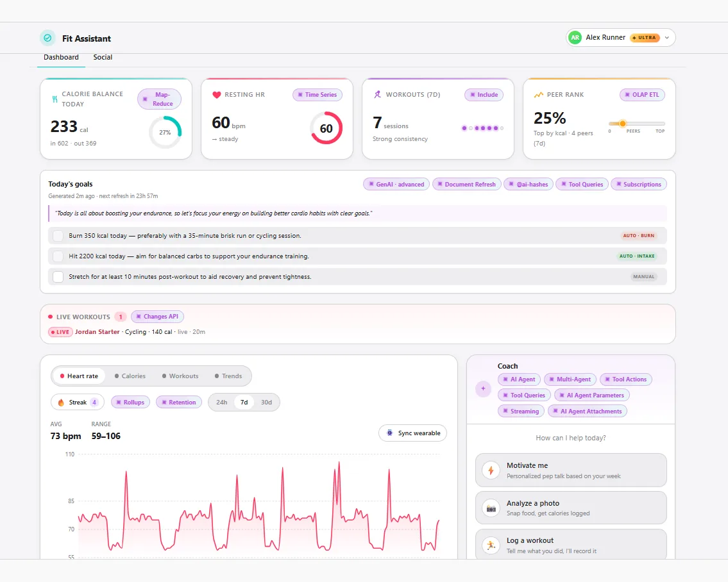
Task: Click the Document Refresh tag
Action: [x=466, y=184]
